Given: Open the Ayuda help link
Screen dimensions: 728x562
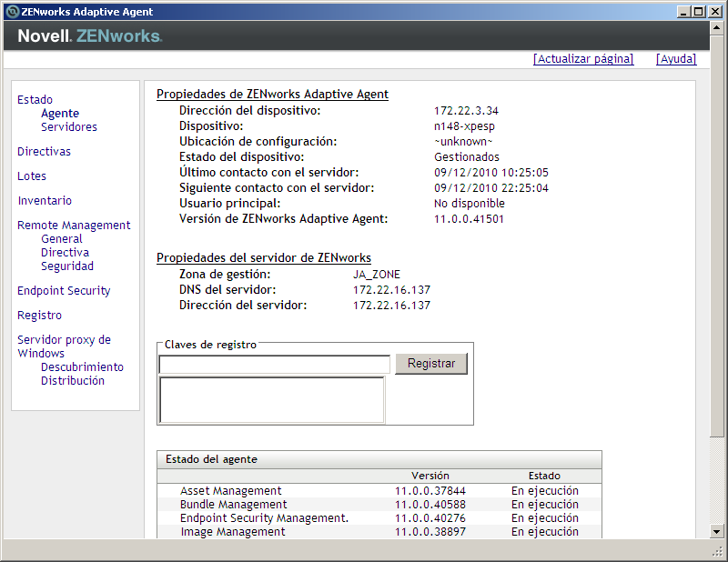Looking at the screenshot, I should pos(676,59).
